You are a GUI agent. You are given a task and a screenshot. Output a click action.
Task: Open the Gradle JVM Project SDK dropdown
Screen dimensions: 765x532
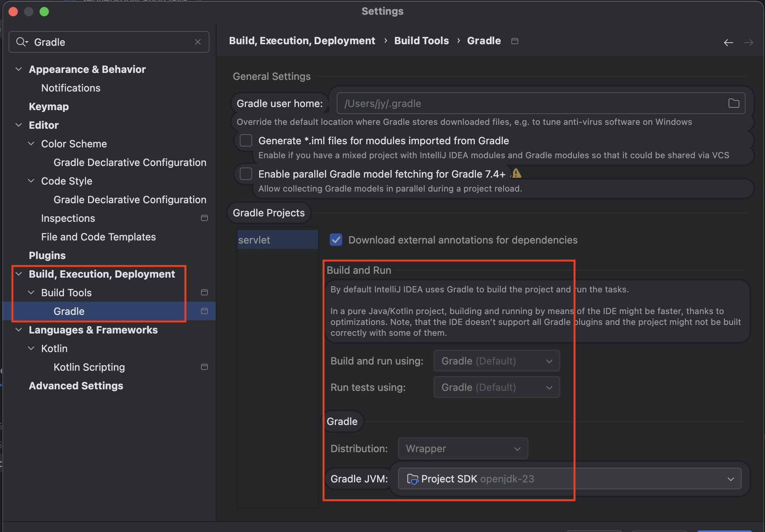click(x=569, y=479)
